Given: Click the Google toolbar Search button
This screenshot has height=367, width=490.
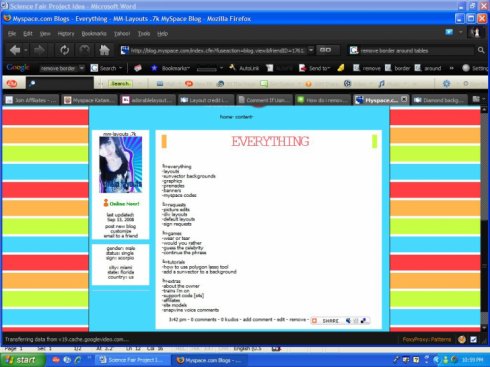Looking at the screenshot, I should pyautogui.click(x=104, y=68).
